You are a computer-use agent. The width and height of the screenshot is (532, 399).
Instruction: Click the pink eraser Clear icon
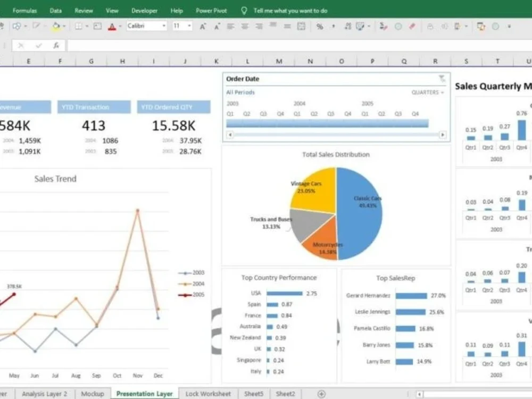click(412, 26)
